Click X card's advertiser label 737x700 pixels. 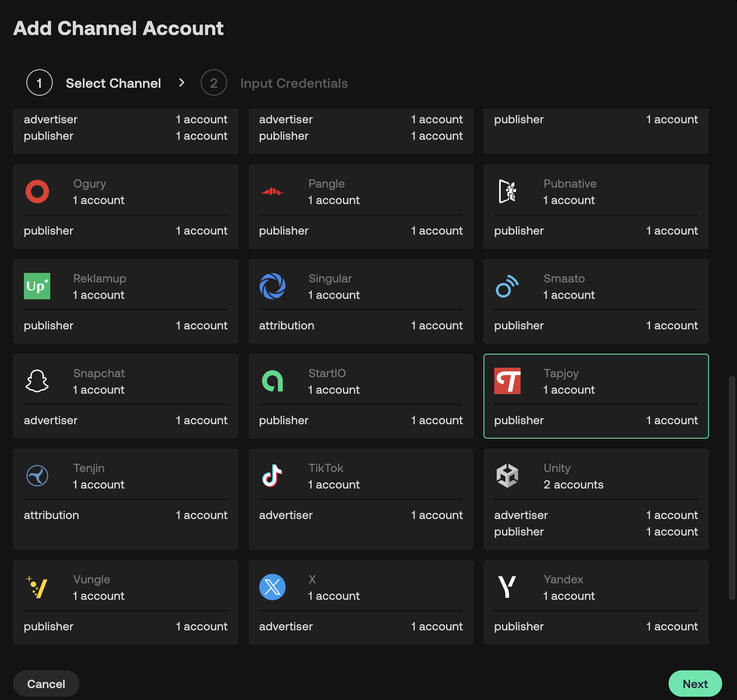tap(286, 626)
